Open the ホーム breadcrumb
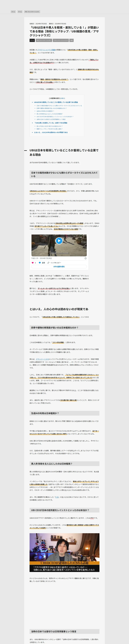 pyautogui.click(x=13, y=12)
